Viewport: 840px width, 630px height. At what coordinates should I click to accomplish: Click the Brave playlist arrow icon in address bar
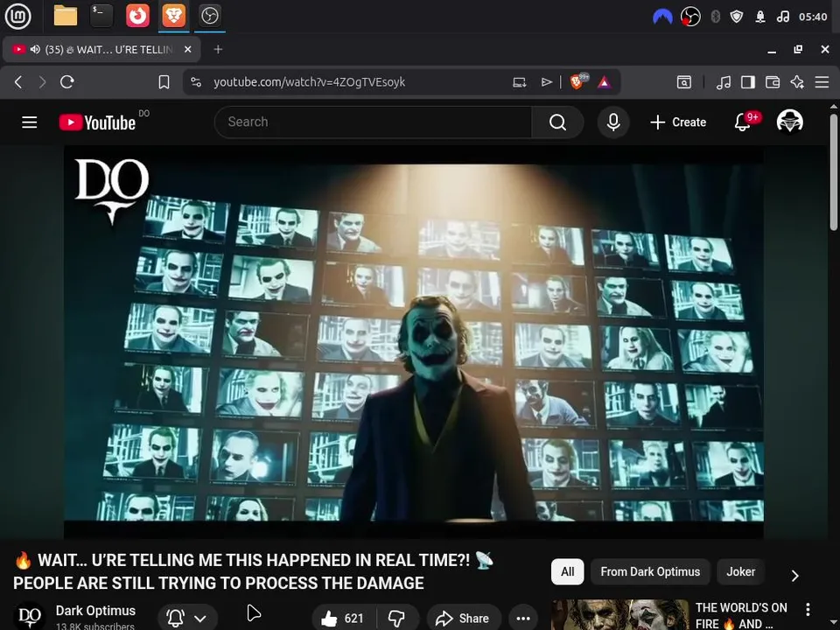[546, 82]
